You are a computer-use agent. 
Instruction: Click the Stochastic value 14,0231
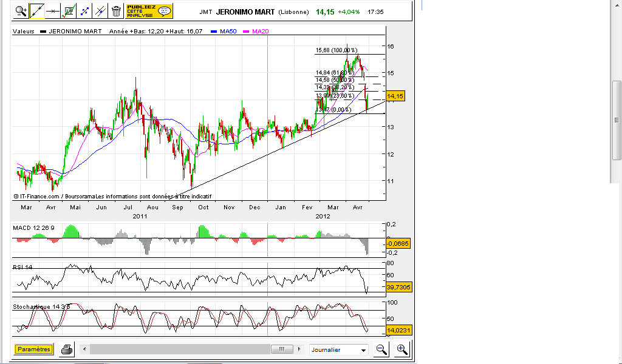[x=398, y=330]
